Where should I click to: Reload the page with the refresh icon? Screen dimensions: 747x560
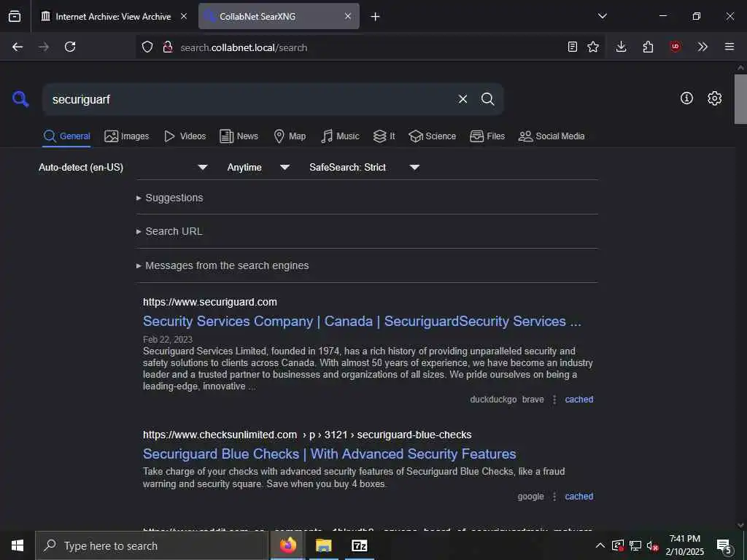tap(70, 47)
